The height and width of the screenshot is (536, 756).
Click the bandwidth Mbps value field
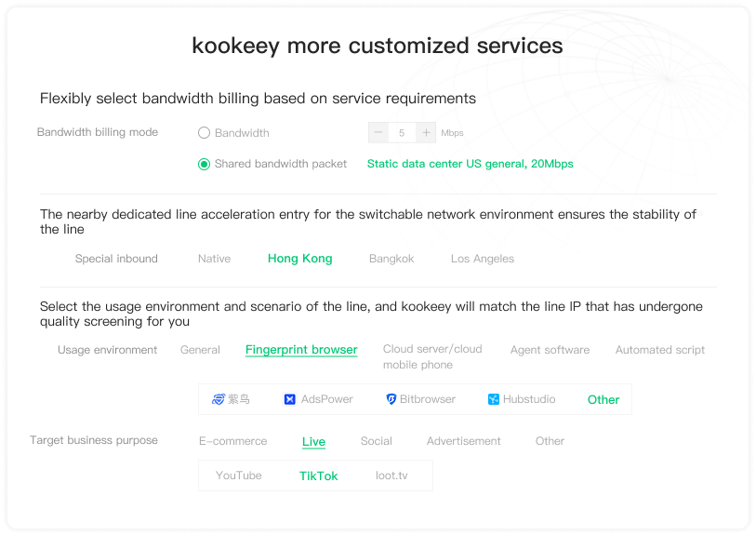click(402, 133)
